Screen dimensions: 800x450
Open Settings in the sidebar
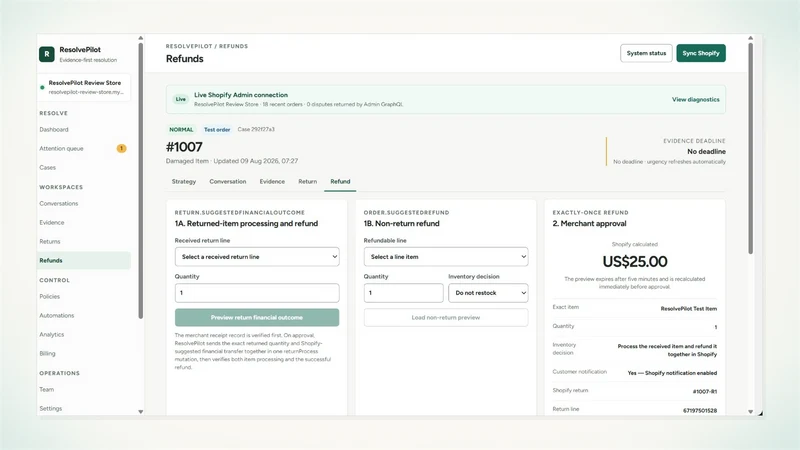click(51, 408)
